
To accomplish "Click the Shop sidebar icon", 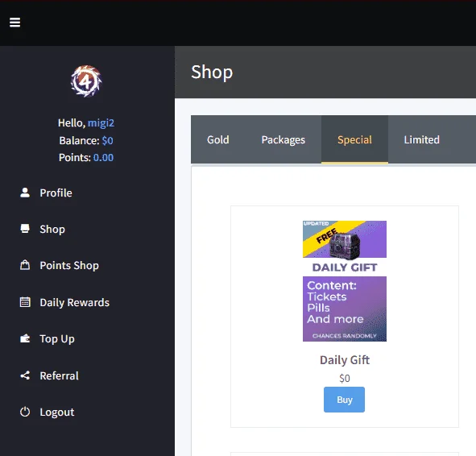I will 25,229.
